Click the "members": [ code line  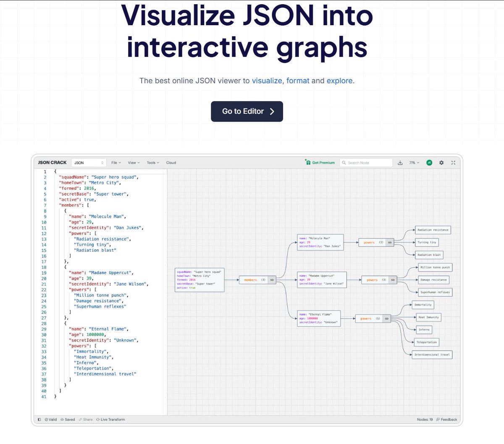pyautogui.click(x=74, y=205)
